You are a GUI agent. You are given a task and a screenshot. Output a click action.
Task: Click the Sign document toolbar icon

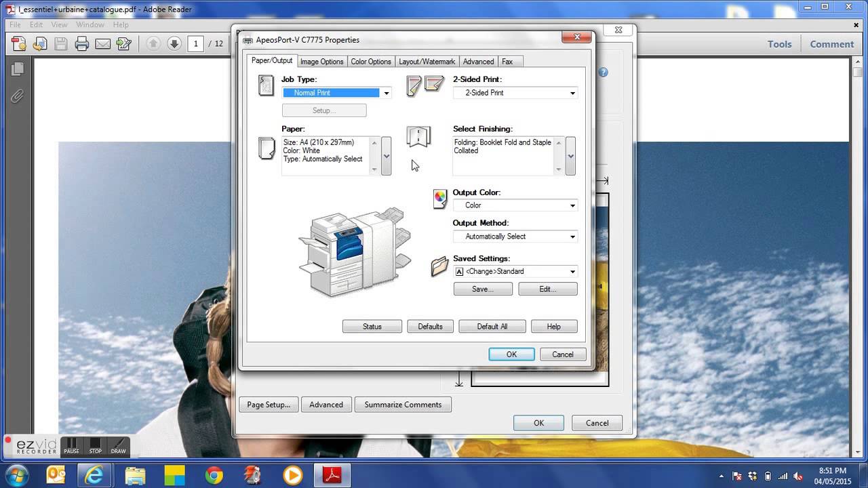point(123,44)
